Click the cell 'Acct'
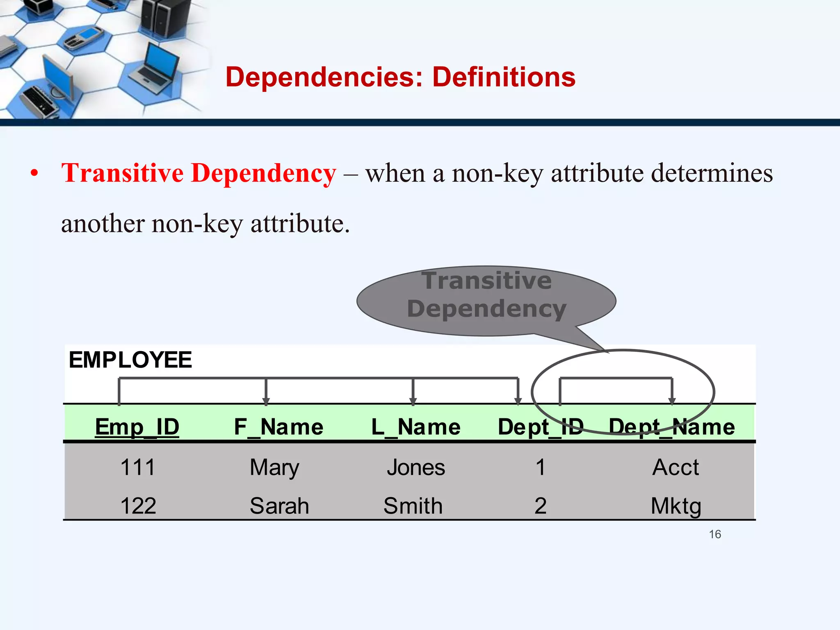This screenshot has height=630, width=840. tap(676, 467)
